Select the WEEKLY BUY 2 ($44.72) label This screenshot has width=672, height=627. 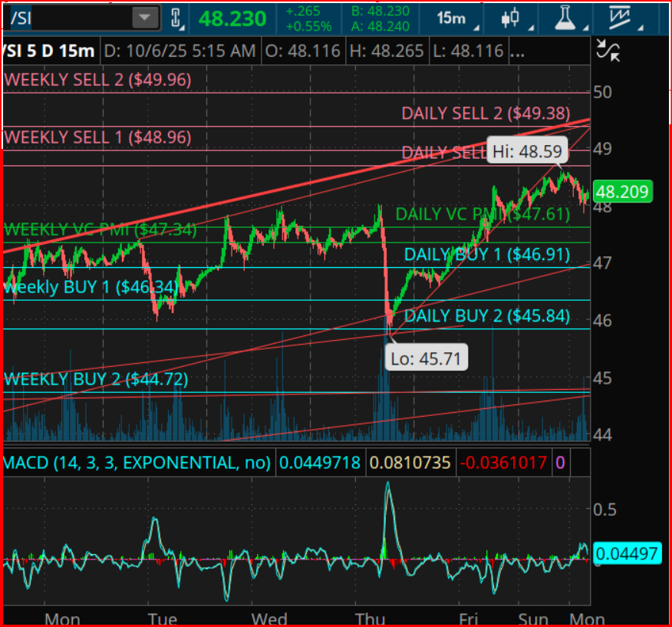(x=96, y=379)
